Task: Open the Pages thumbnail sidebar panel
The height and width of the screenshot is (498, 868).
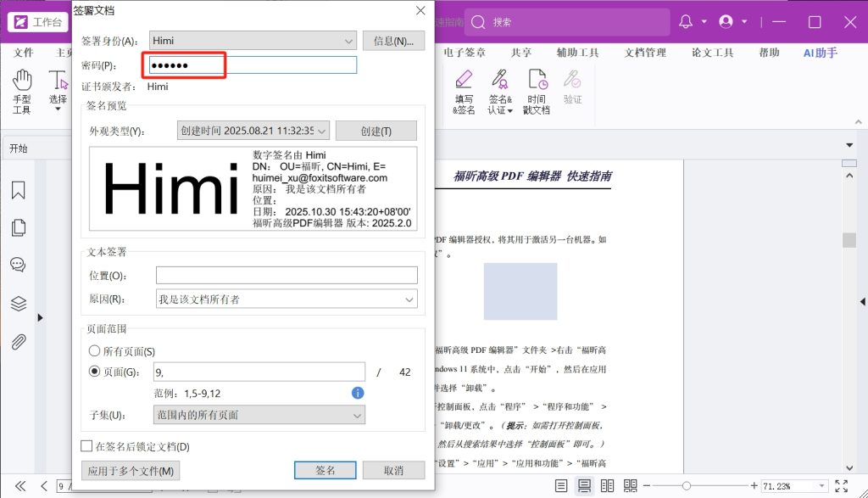Action: [x=18, y=227]
